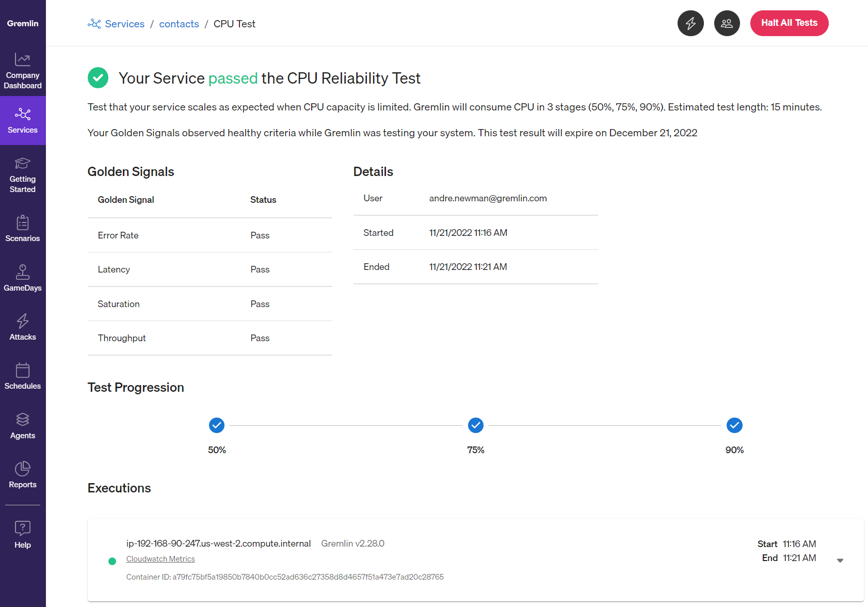The height and width of the screenshot is (607, 868).
Task: Click the 75% progression label
Action: [476, 450]
